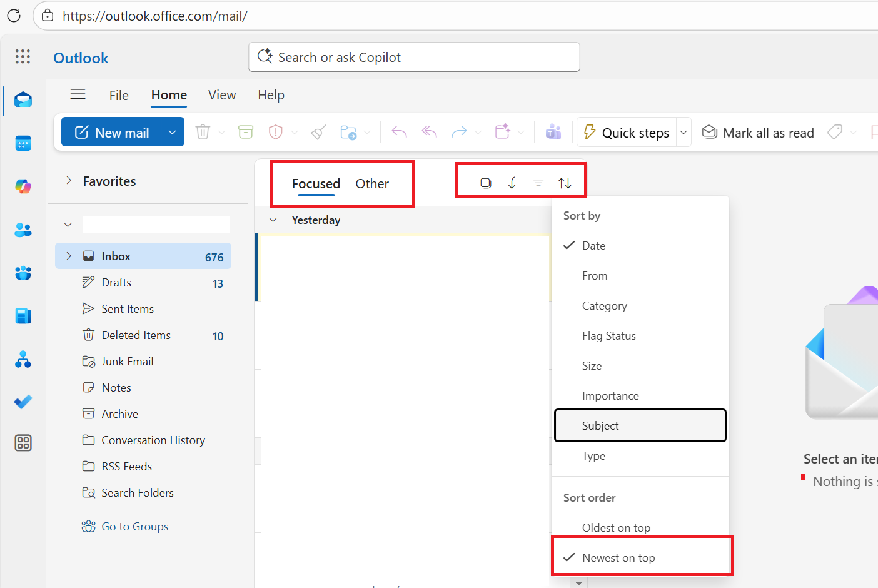Open Microsoft To Do from the sidebar
Image resolution: width=878 pixels, height=588 pixels.
point(23,402)
